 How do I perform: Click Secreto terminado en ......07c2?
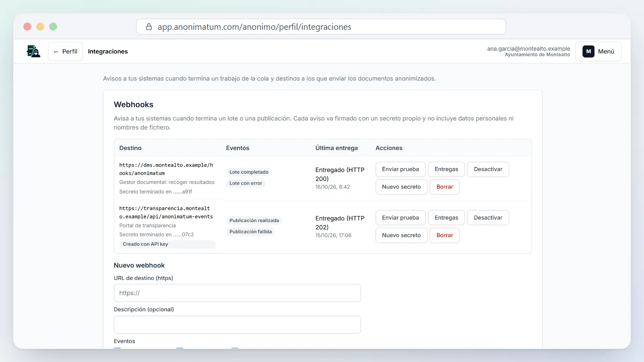(x=156, y=234)
